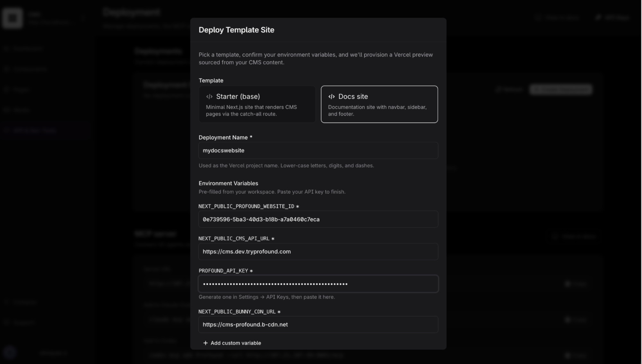
Task: Edit the NEXT_PUBLIC_PROFOUND_WEBSITE_ID field
Action: pyautogui.click(x=318, y=219)
